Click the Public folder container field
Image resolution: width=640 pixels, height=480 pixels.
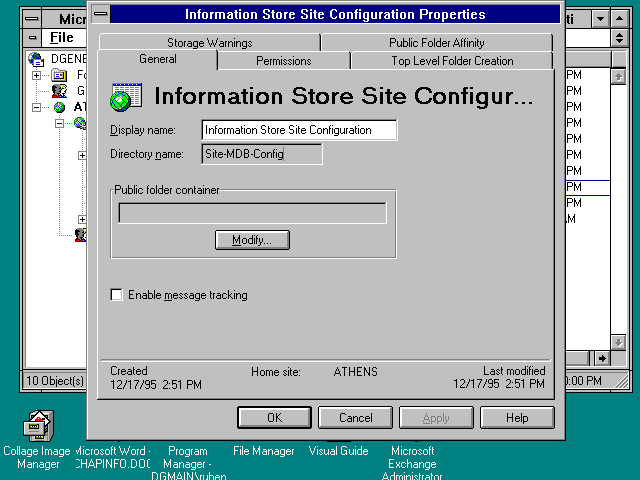252,213
